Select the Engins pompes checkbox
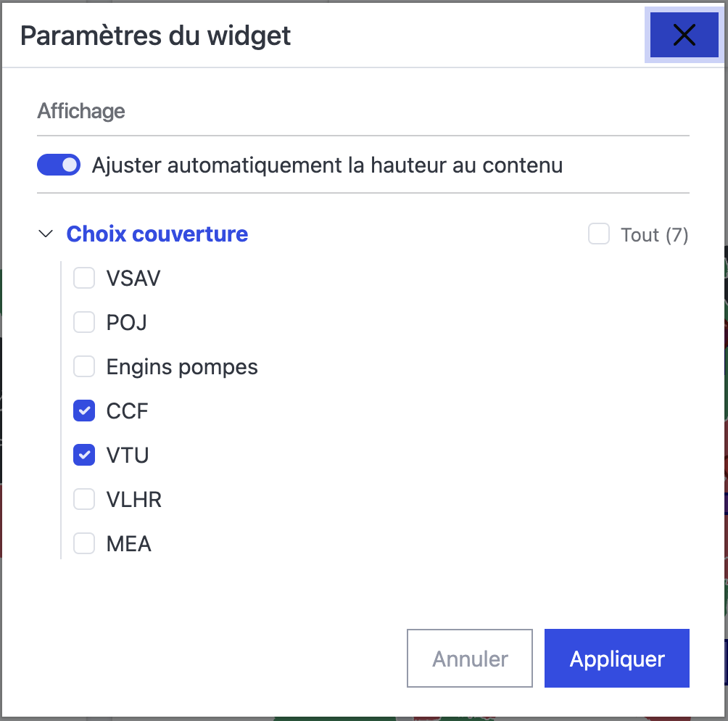This screenshot has height=721, width=728. [85, 367]
